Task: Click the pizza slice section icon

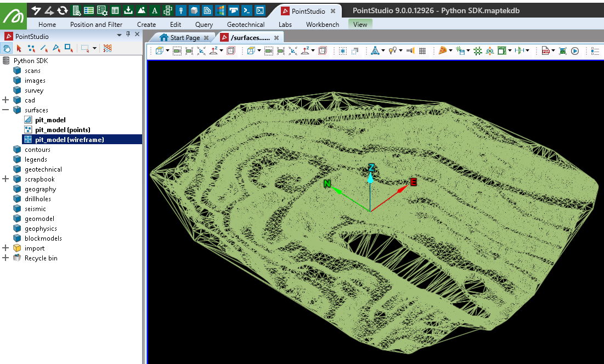Action: [442, 51]
